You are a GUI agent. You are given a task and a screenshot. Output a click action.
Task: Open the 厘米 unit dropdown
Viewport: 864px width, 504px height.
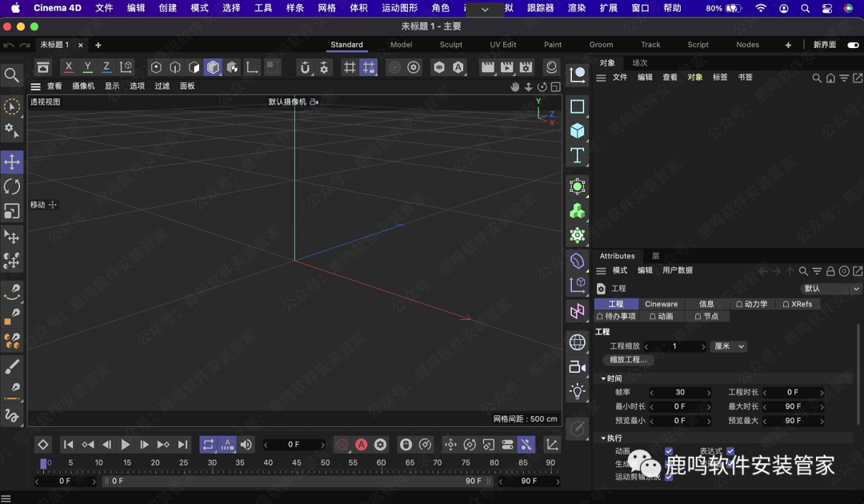(730, 346)
